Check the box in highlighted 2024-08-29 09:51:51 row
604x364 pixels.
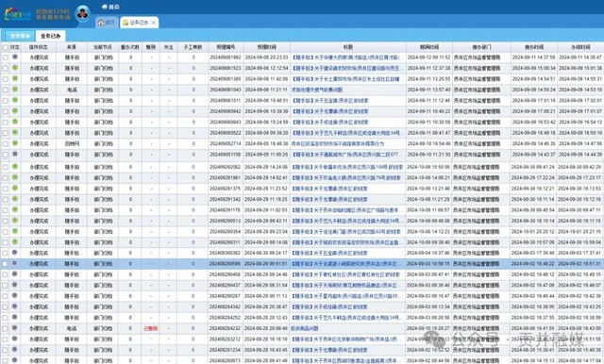pyautogui.click(x=5, y=264)
